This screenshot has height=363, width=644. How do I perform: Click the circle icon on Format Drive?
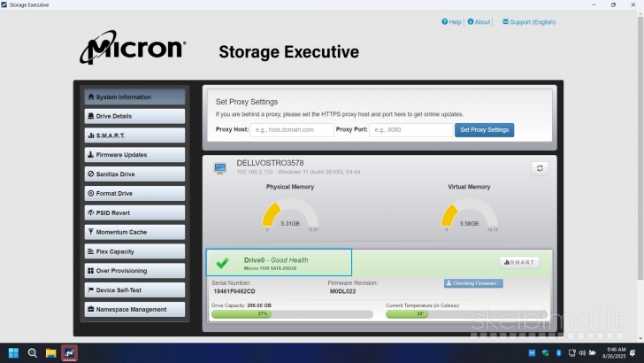91,193
